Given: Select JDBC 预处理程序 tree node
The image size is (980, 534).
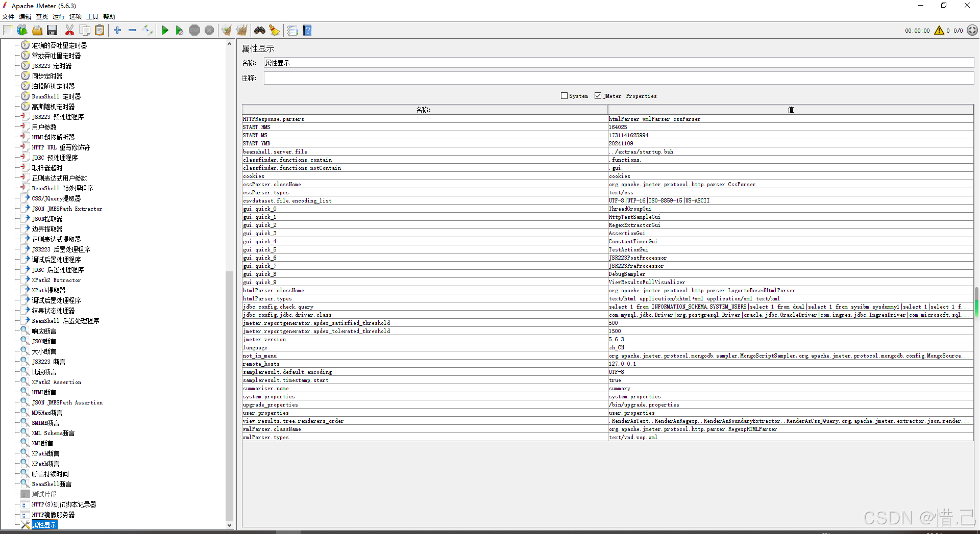Looking at the screenshot, I should coord(55,158).
